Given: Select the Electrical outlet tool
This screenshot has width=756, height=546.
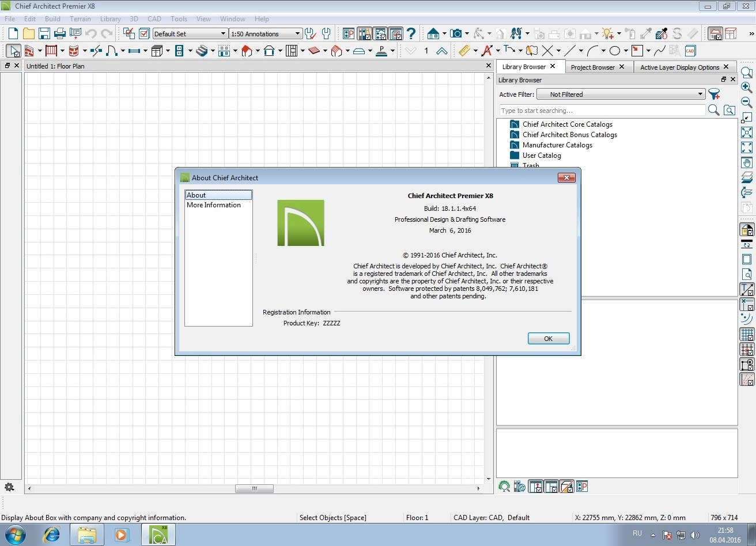Looking at the screenshot, I should pyautogui.click(x=179, y=51).
